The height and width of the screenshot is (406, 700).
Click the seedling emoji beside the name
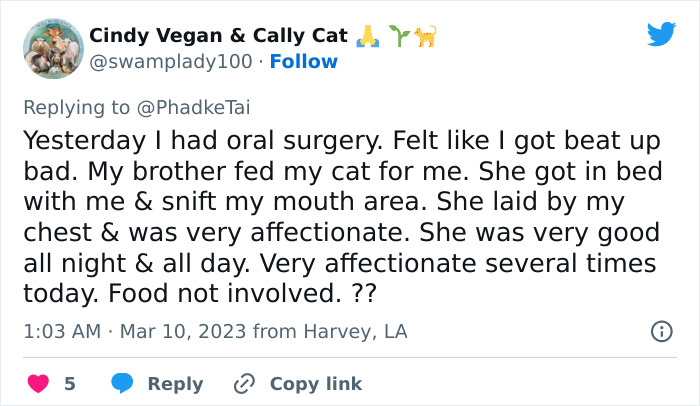[x=400, y=37]
